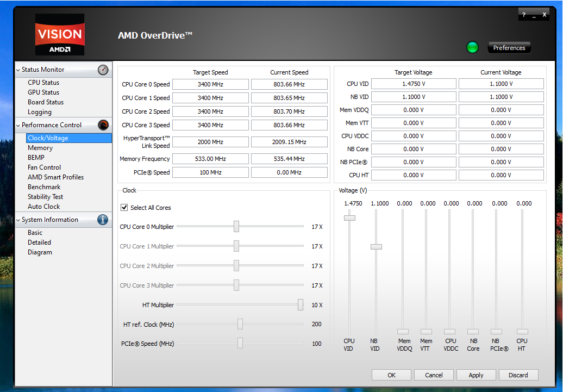Image resolution: width=563 pixels, height=392 pixels.
Task: Open the Auto Clock page
Action: click(44, 207)
